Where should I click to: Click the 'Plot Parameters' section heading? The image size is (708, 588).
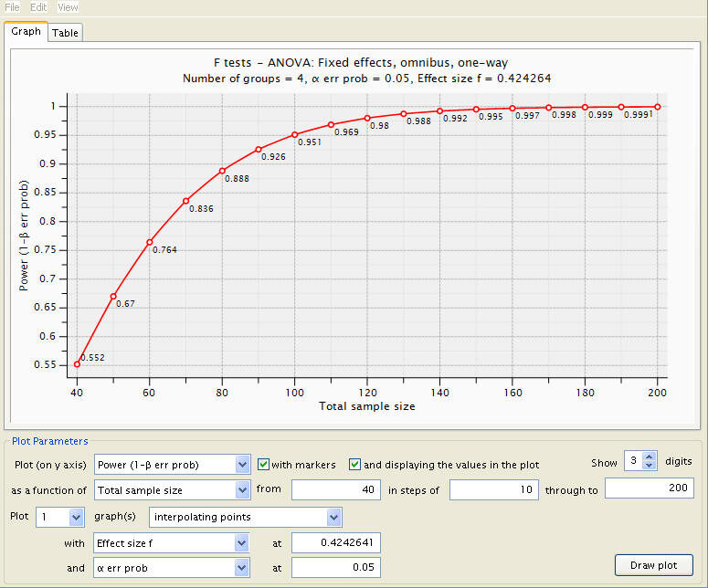(x=50, y=441)
